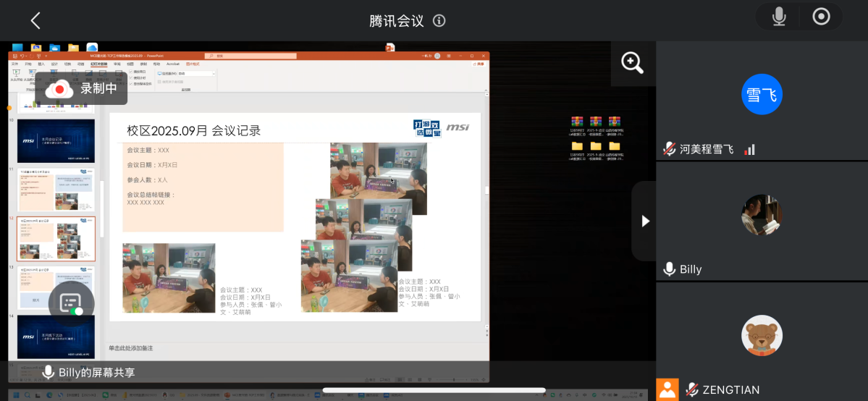
Task: Tap the back arrow to leave meeting view
Action: (x=35, y=20)
